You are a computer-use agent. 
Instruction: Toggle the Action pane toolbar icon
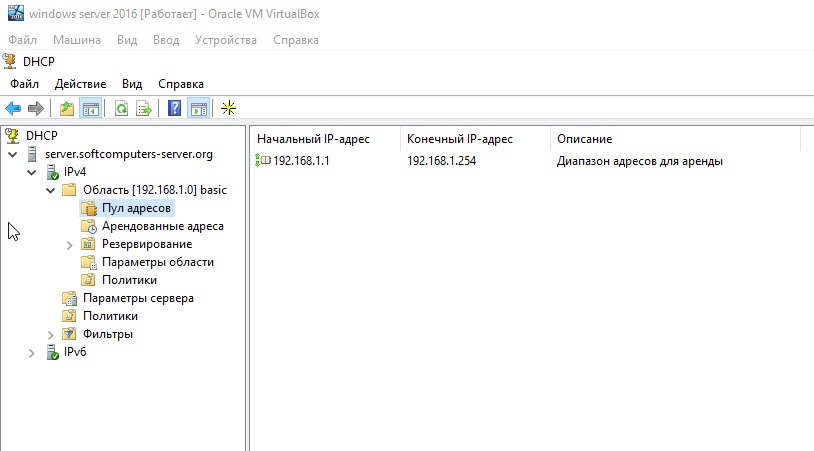(x=198, y=108)
